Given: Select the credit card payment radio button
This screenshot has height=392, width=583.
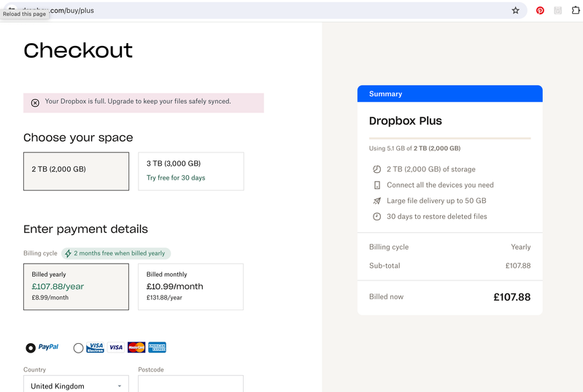Looking at the screenshot, I should (x=78, y=347).
